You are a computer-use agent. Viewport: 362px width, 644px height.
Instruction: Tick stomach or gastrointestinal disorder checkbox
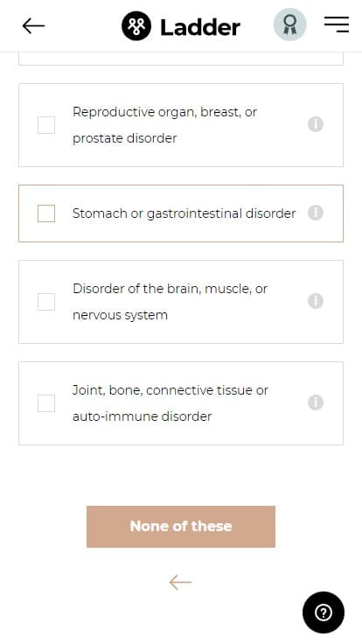click(46, 213)
